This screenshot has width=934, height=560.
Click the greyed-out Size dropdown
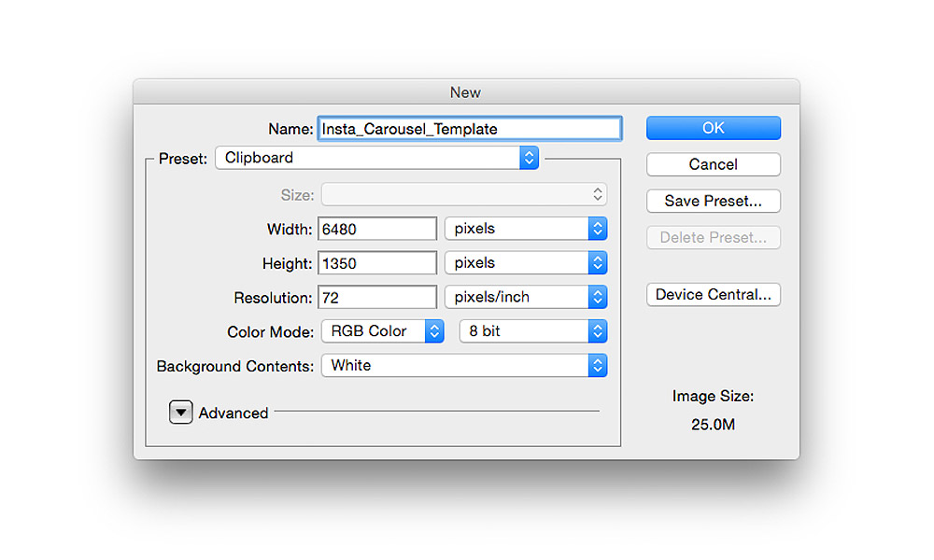pyautogui.click(x=463, y=195)
